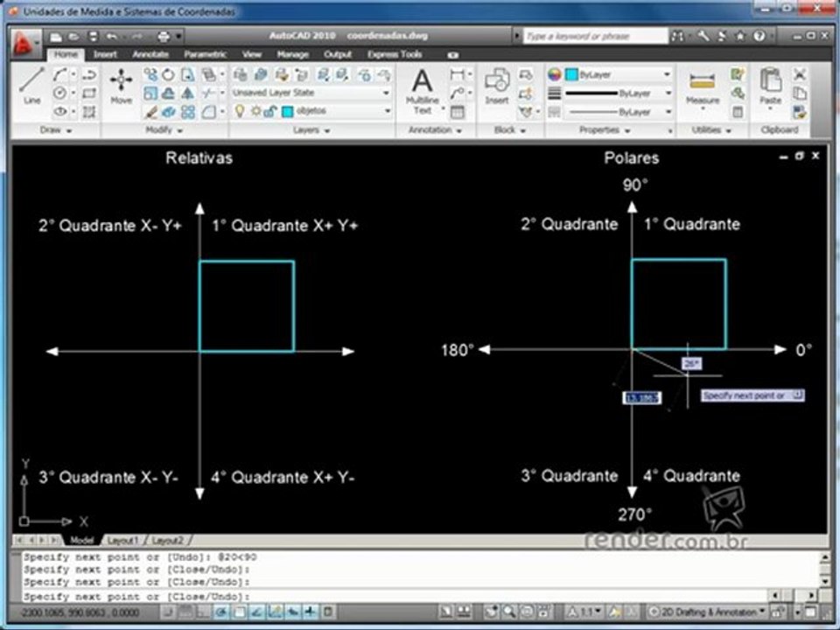Click the cyan ByLayer object color swatch
Image resolution: width=840 pixels, height=630 pixels.
tap(571, 74)
